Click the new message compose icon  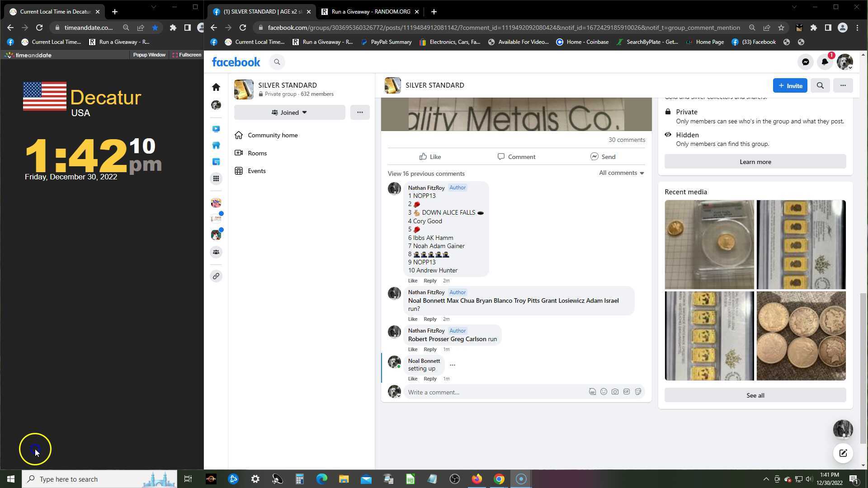(843, 453)
